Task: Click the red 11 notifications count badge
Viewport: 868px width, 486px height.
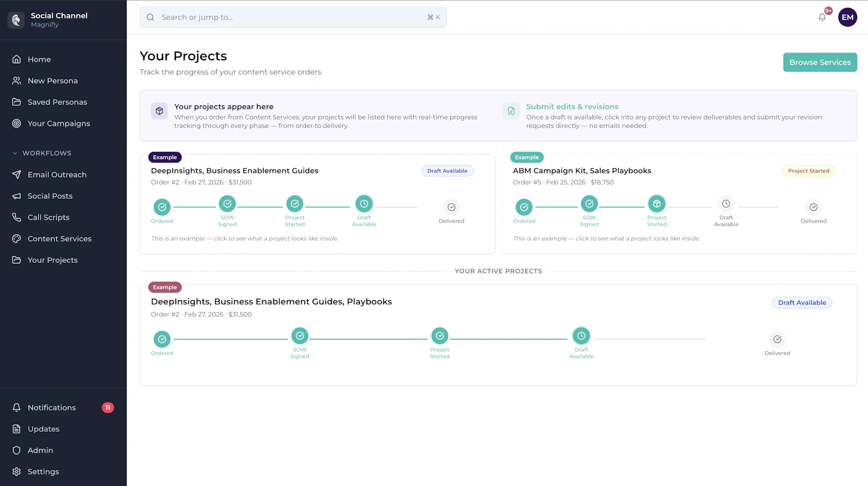Action: (108, 407)
